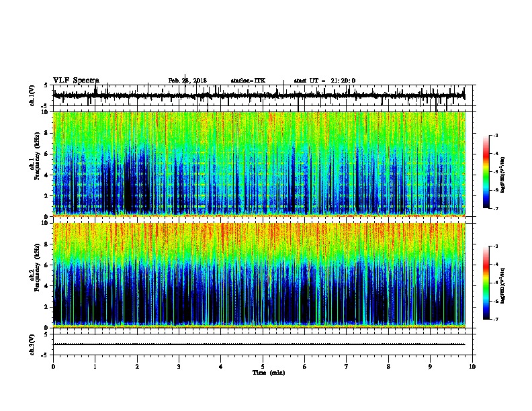Click the '-5' tick on the ch.3(V) axis
The image size is (532, 411).
point(45,355)
